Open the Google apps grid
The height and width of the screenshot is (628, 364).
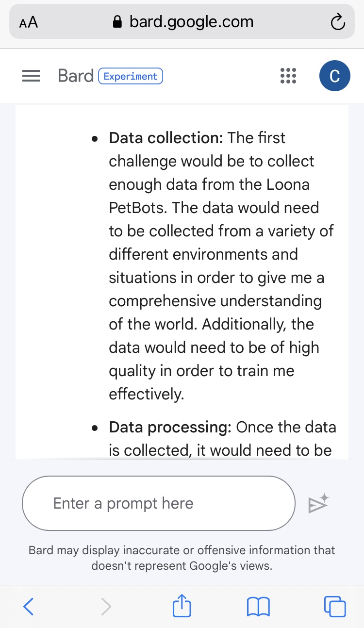point(288,76)
